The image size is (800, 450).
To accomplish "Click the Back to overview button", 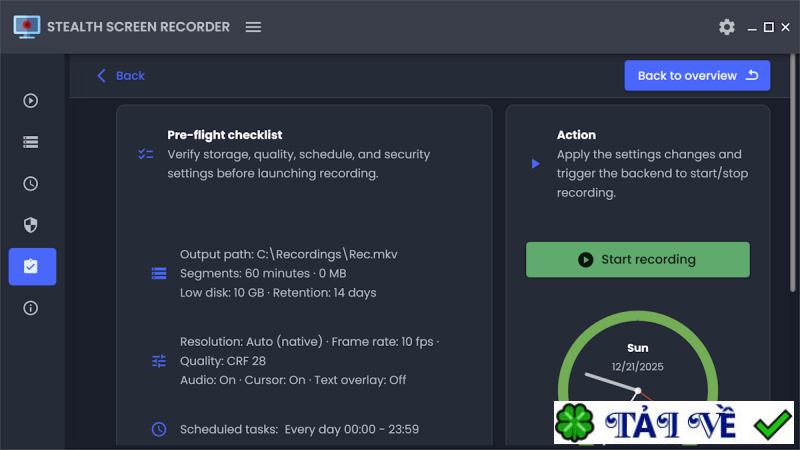I will [x=697, y=76].
